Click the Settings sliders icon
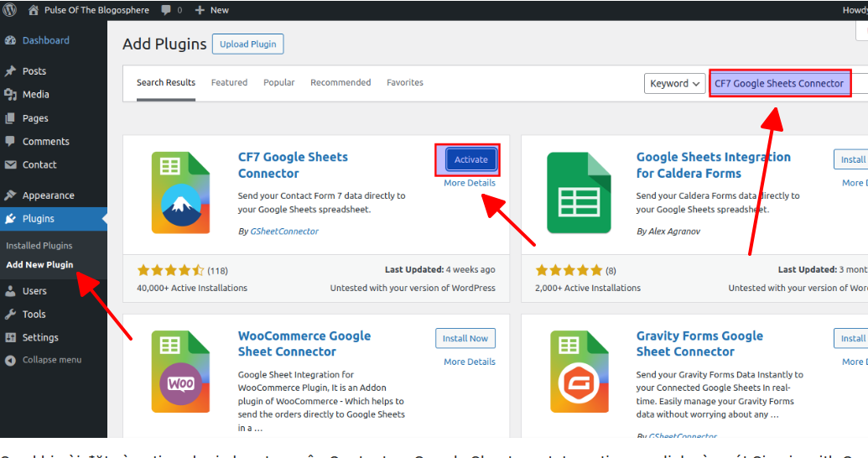The image size is (868, 458). coord(11,337)
